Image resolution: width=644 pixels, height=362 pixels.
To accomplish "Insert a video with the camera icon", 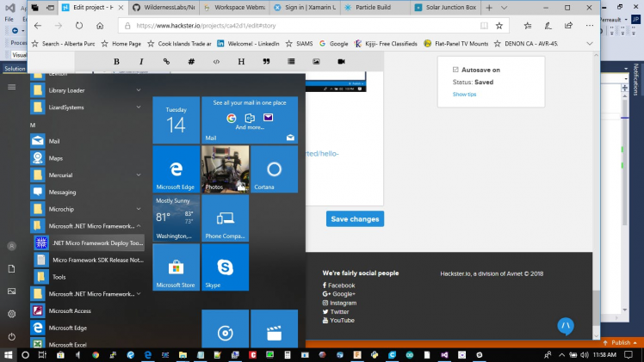I will click(341, 62).
